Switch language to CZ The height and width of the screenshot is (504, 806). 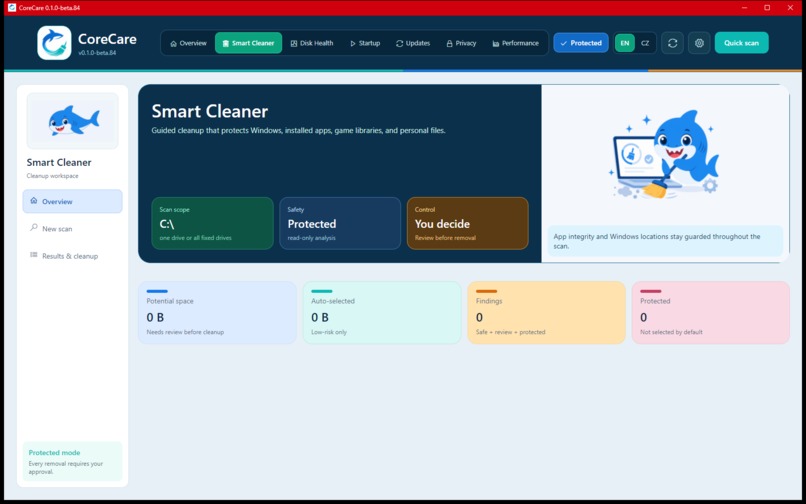645,43
